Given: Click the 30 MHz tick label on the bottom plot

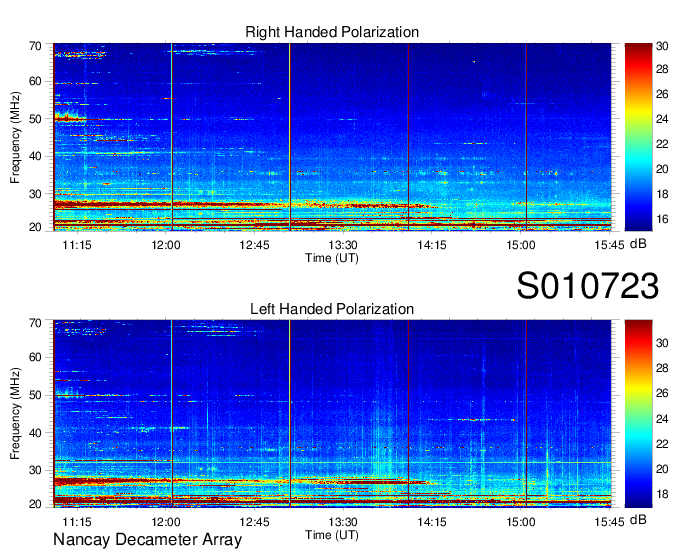Looking at the screenshot, I should click(35, 470).
